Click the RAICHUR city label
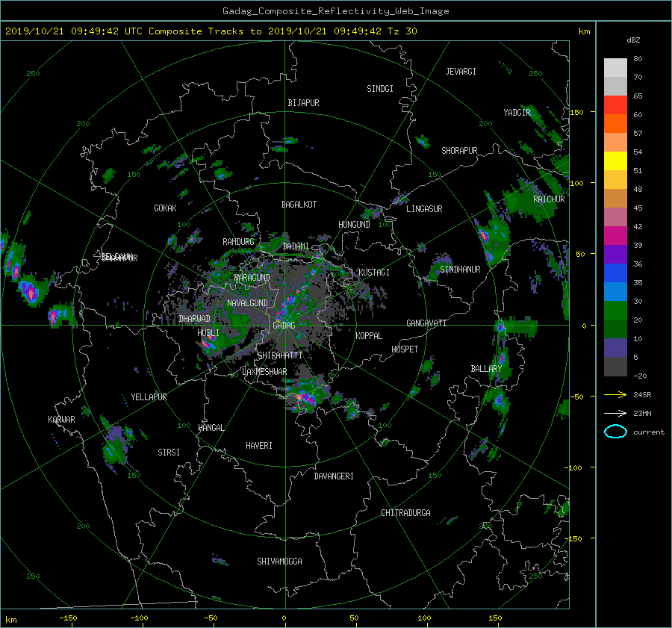This screenshot has height=628, width=672. 549,199
